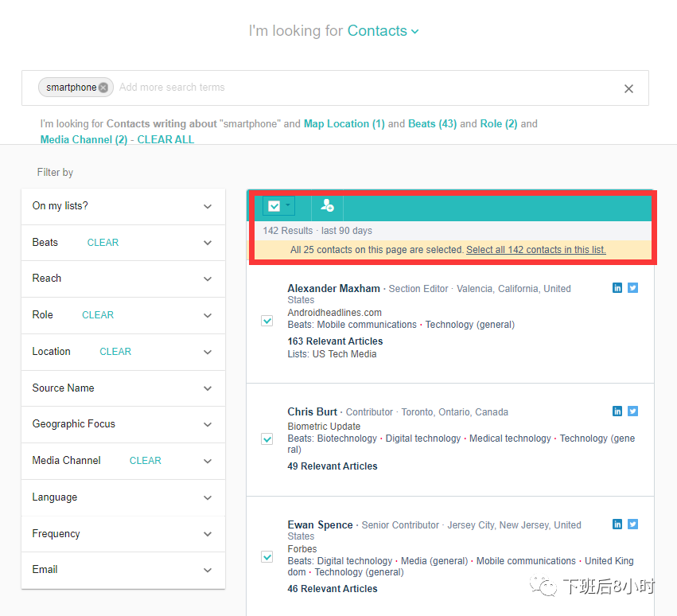This screenshot has height=616, width=677.
Task: Open Chris Burt's contact profile
Action: click(312, 411)
